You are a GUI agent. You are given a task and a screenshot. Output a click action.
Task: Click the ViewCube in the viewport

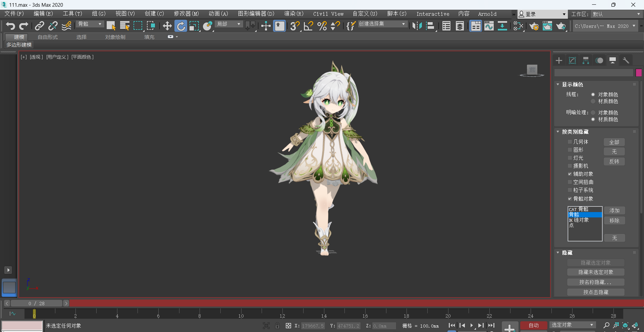pyautogui.click(x=532, y=70)
